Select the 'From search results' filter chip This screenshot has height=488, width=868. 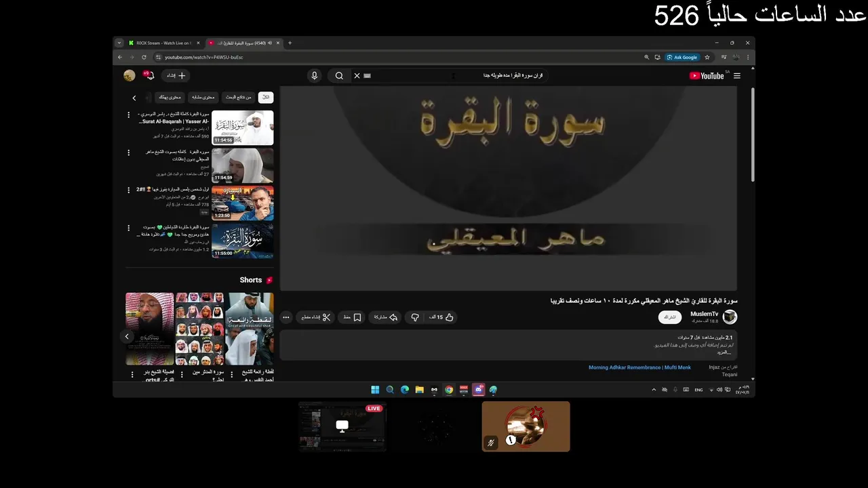[239, 98]
